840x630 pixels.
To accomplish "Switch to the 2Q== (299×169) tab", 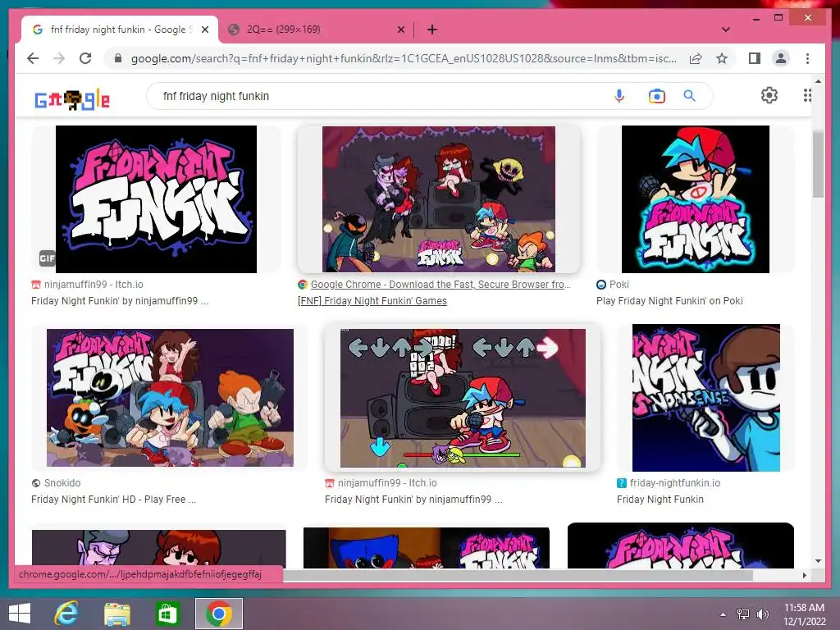I will coord(316,30).
